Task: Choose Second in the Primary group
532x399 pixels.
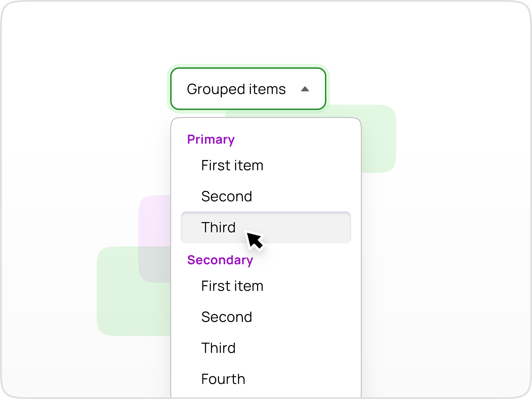Action: point(227,196)
